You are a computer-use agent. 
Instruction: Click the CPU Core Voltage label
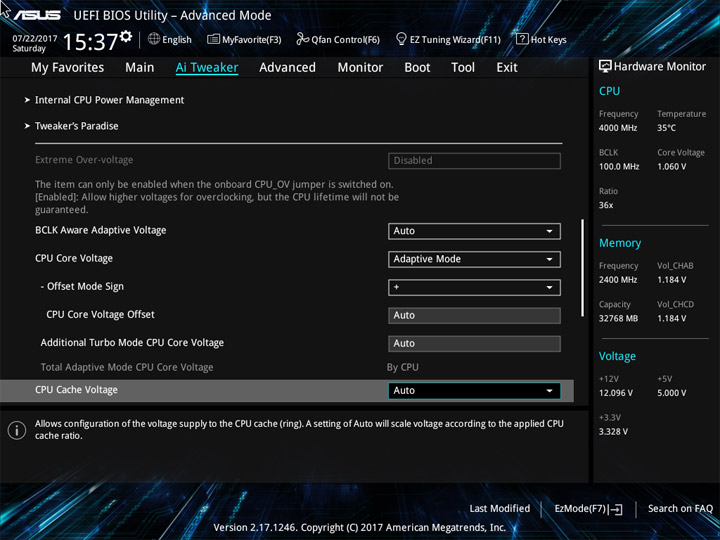tap(74, 259)
